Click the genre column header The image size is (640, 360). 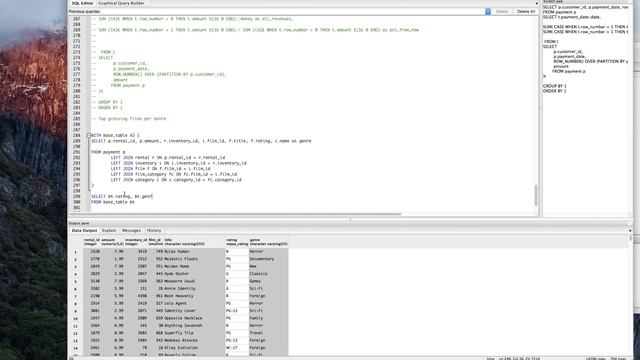269,242
